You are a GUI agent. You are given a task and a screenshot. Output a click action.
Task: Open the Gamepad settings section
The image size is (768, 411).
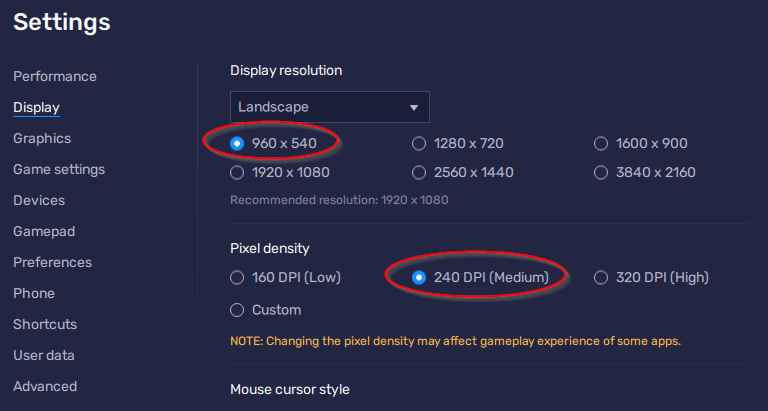44,231
